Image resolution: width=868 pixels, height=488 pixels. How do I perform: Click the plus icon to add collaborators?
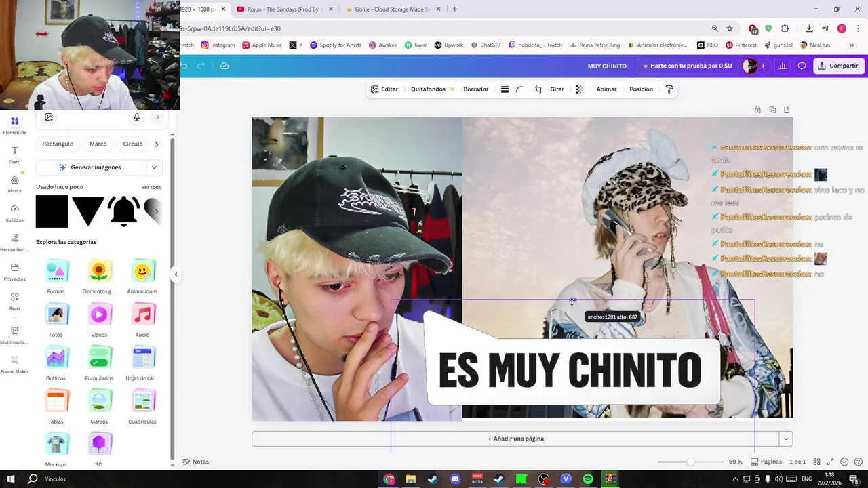pyautogui.click(x=763, y=66)
